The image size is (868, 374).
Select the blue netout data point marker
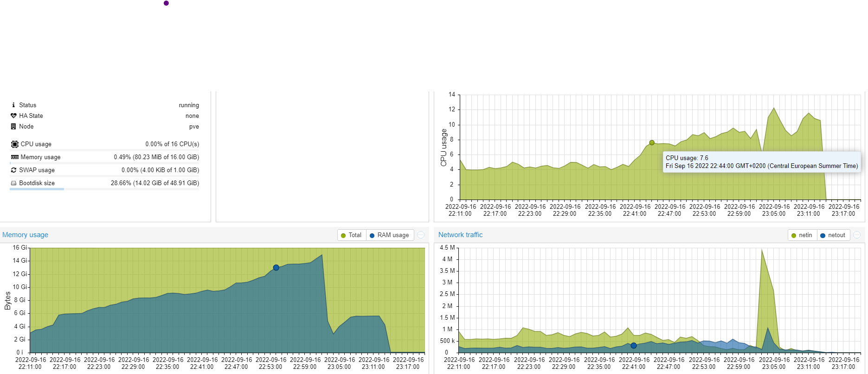[634, 346]
